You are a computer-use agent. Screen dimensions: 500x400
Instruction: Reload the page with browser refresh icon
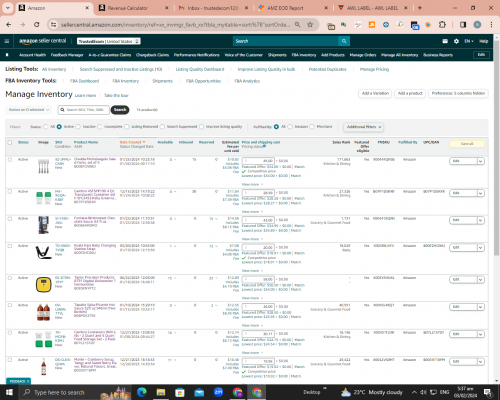37,24
